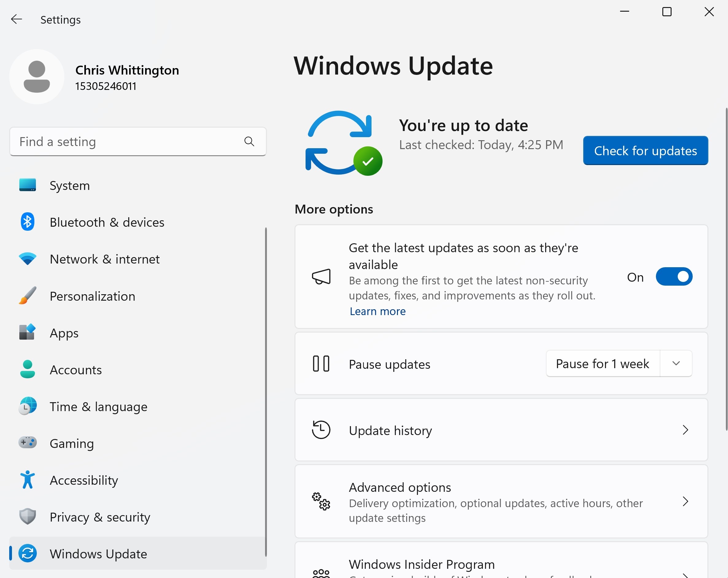The width and height of the screenshot is (728, 578).
Task: Click the main content scrollbar
Action: click(x=726, y=269)
